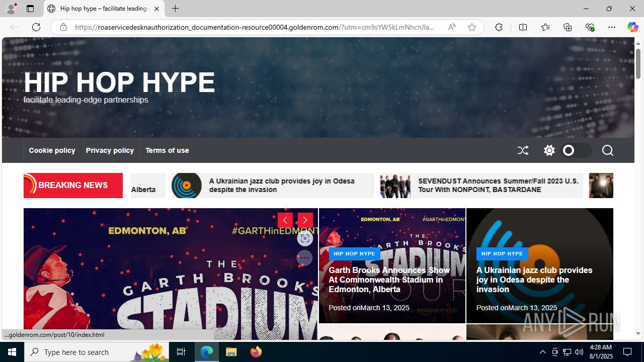Launch Firefox from the taskbar
Screen dimensions: 644x362
click(256, 352)
